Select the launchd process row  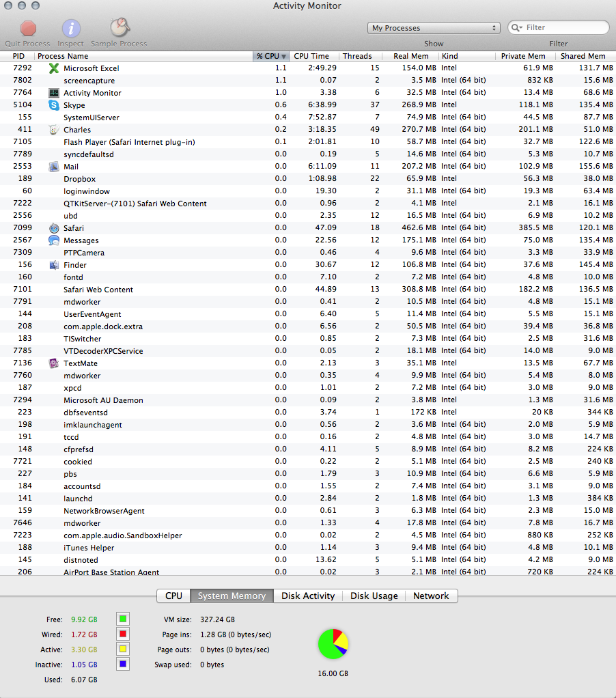click(x=308, y=499)
